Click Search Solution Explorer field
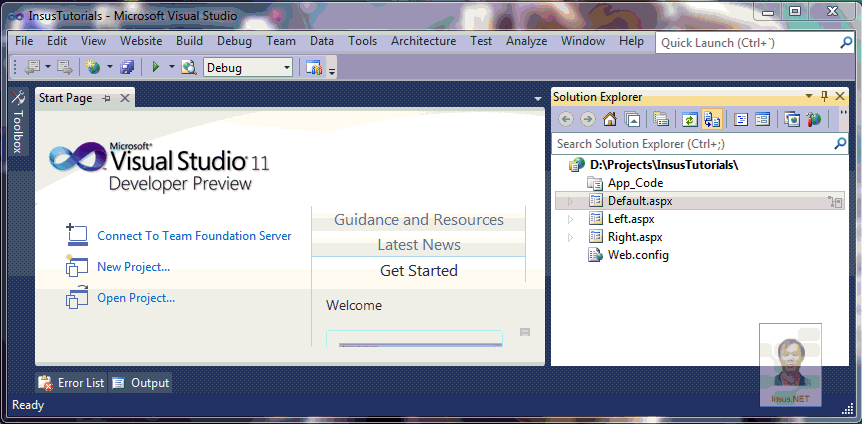 [x=700, y=144]
